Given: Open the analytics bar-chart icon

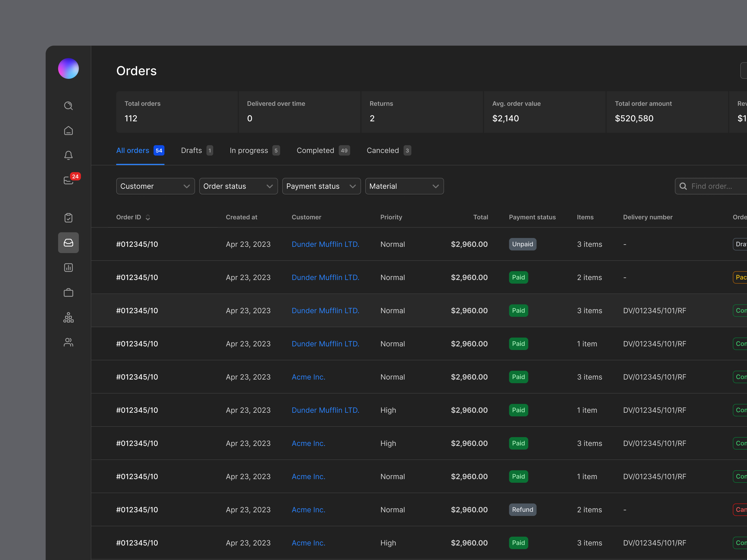Looking at the screenshot, I should 68,267.
